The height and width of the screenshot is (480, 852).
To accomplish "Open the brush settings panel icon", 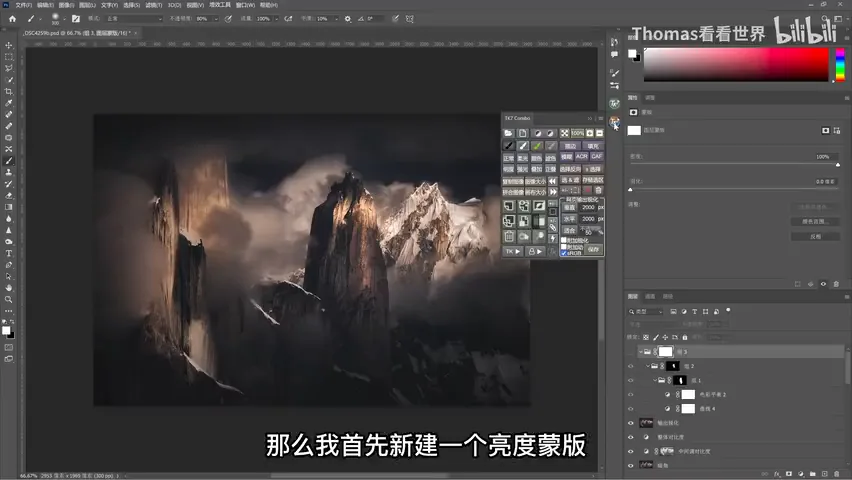I will pos(76,18).
